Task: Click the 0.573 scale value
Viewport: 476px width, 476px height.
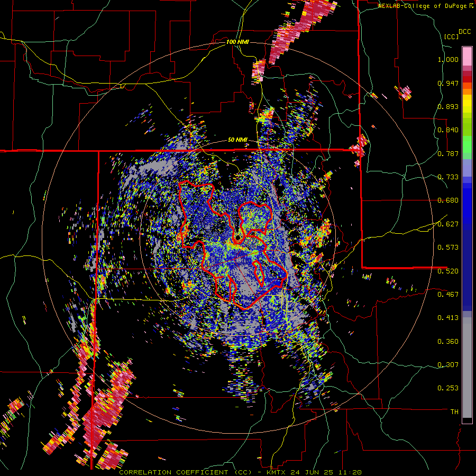Action: coord(448,248)
